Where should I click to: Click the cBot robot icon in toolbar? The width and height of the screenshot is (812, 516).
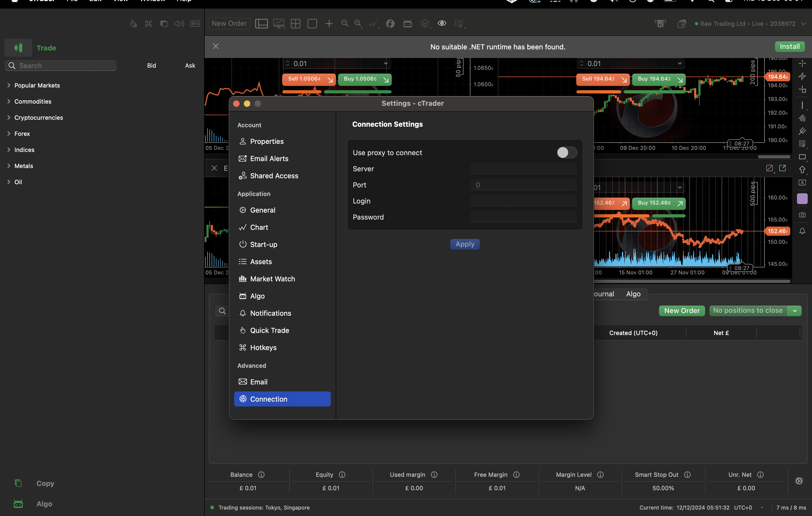click(407, 24)
